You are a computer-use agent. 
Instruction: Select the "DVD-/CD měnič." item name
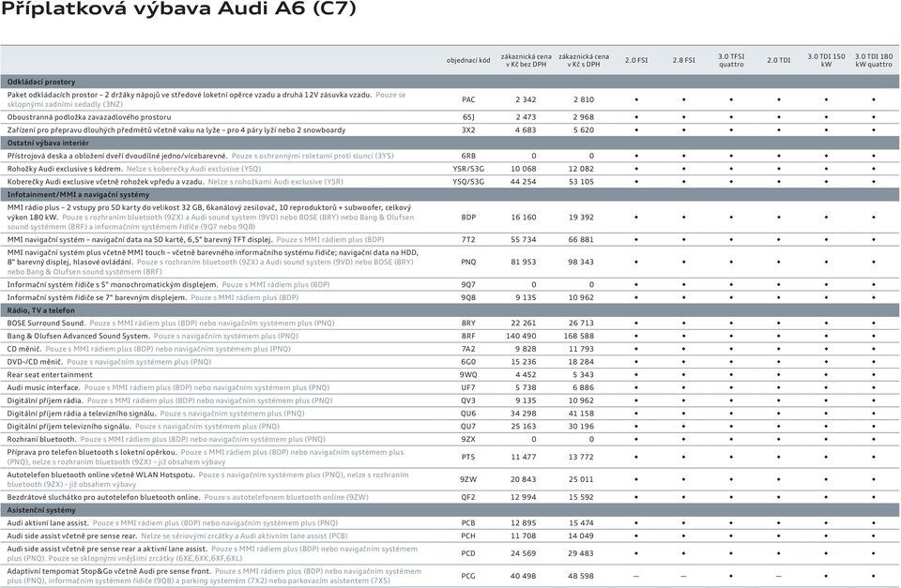point(35,362)
